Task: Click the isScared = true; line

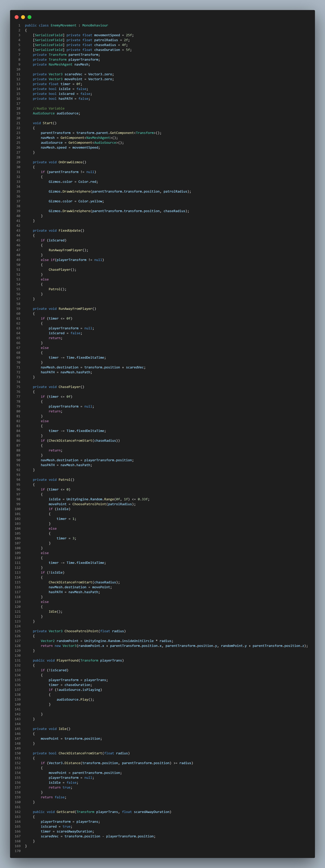Action: click(x=57, y=827)
